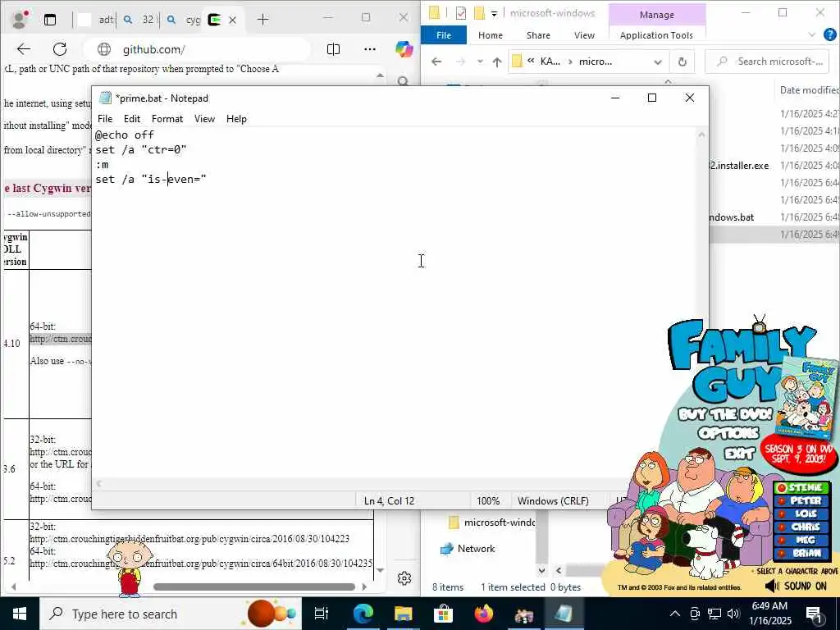Click New folder quick access icon

point(479,13)
